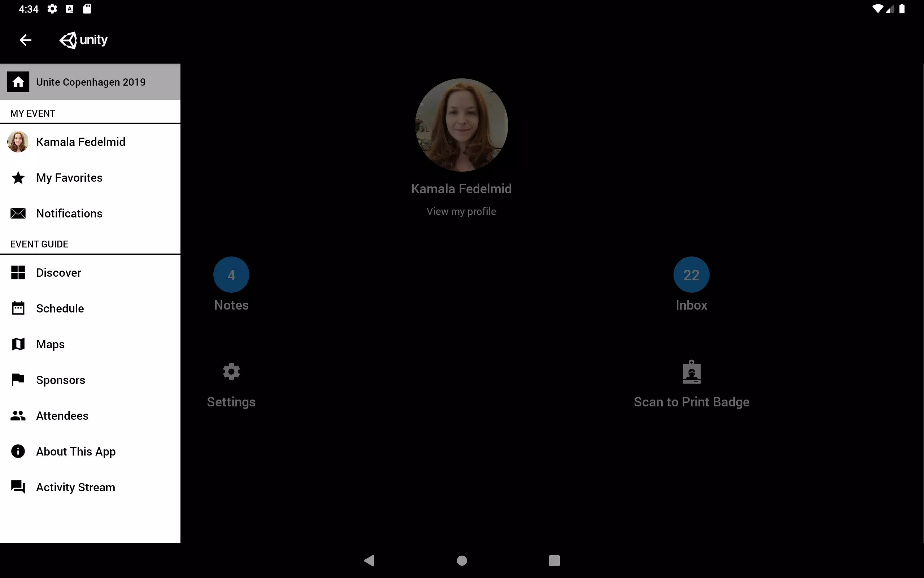Tap the Scan to Print Badge label
Viewport: 924px width, 578px height.
click(x=692, y=402)
